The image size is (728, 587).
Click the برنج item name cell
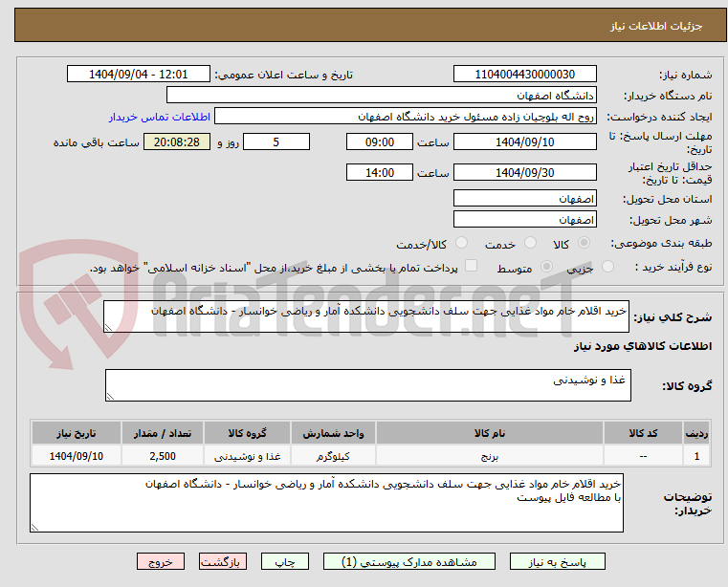click(x=490, y=456)
